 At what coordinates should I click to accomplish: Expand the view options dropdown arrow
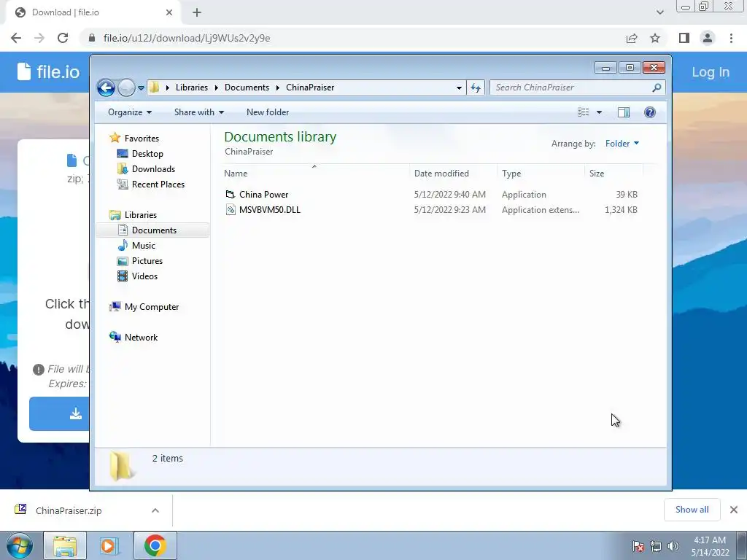[x=600, y=112]
